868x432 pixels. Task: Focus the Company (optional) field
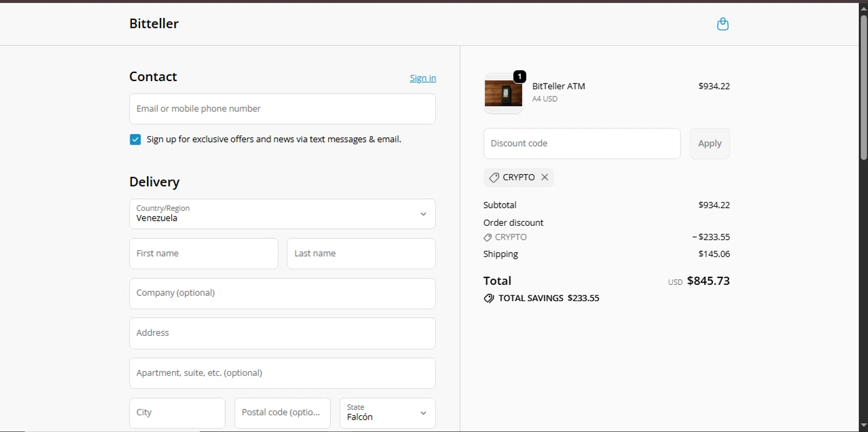click(x=282, y=294)
